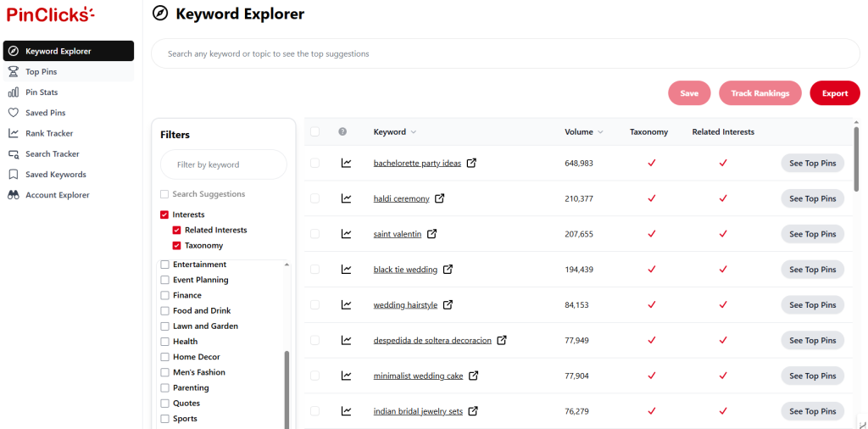Open the wedding hairstyle keyword link
Viewport: 868px width, 429px height.
click(405, 305)
